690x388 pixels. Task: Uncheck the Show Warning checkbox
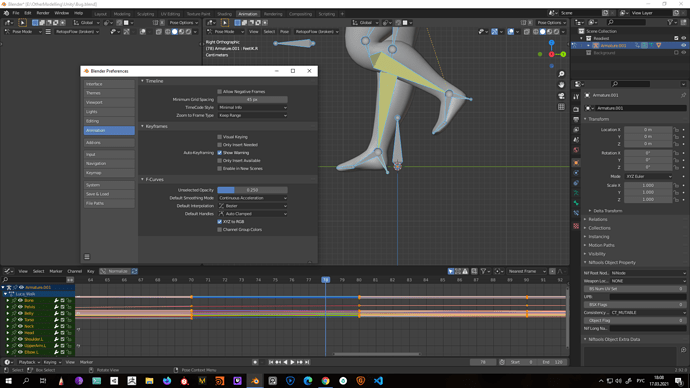[220, 153]
